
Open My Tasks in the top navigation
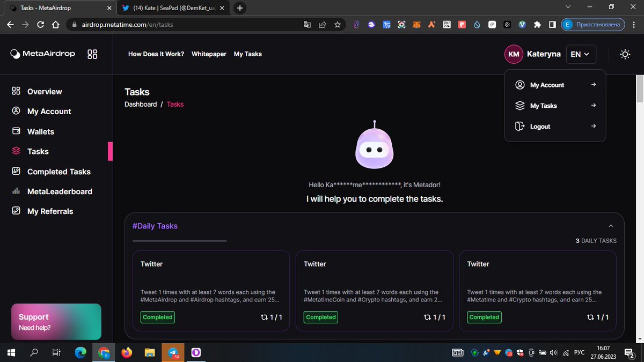pyautogui.click(x=248, y=54)
